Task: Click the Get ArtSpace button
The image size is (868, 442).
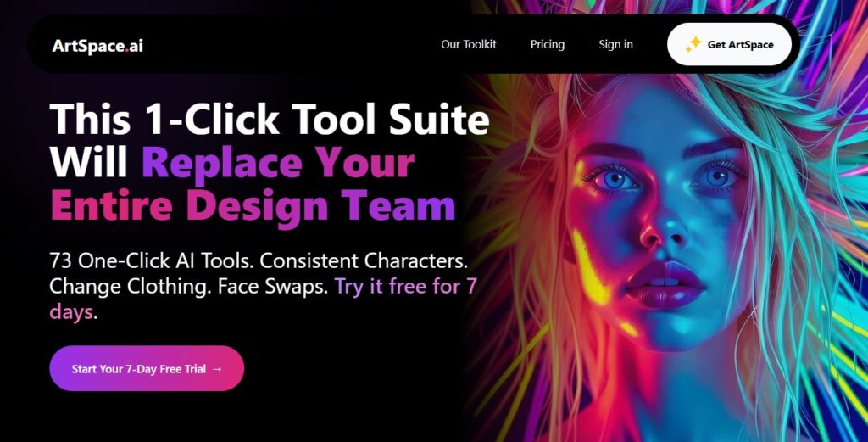Action: [x=729, y=44]
